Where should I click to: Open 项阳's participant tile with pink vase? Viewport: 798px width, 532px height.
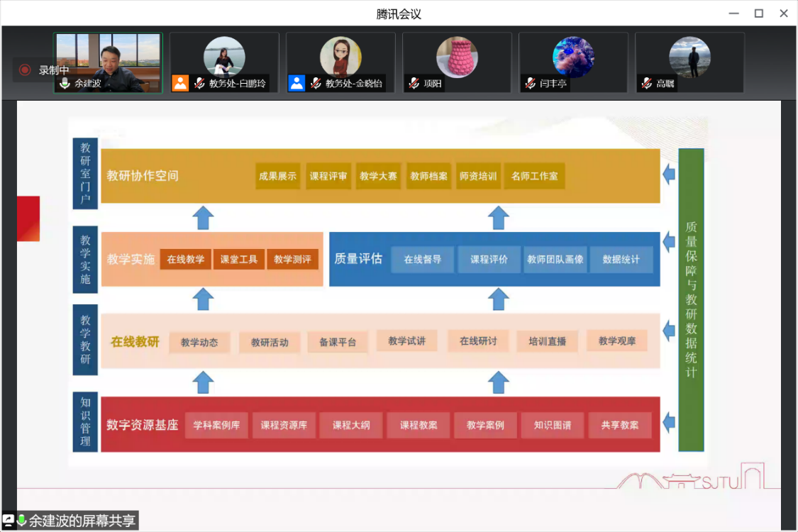[x=457, y=57]
